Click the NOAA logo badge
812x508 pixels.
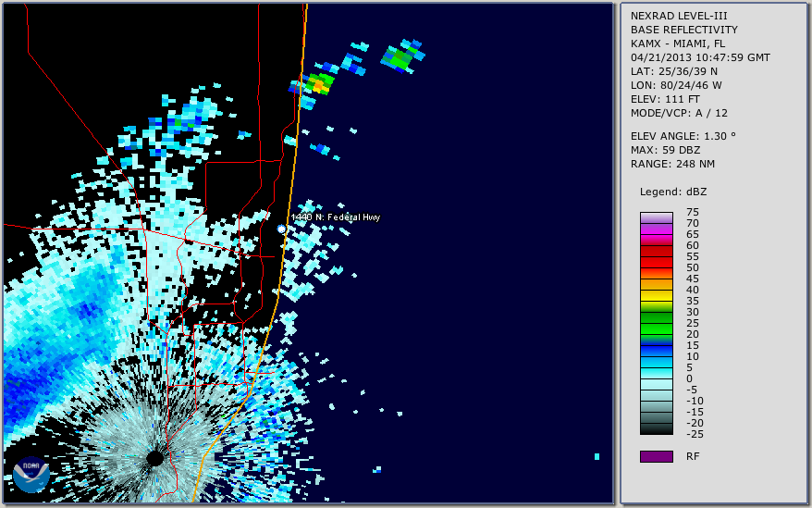(x=31, y=475)
